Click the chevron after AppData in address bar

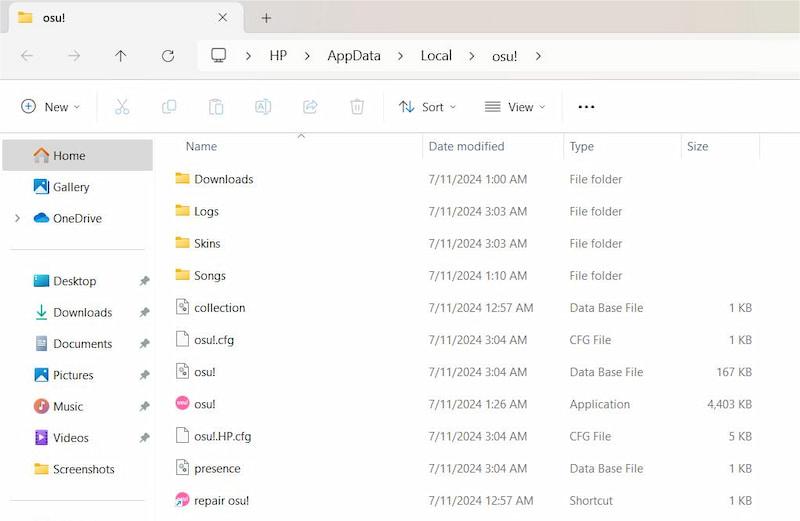401,56
